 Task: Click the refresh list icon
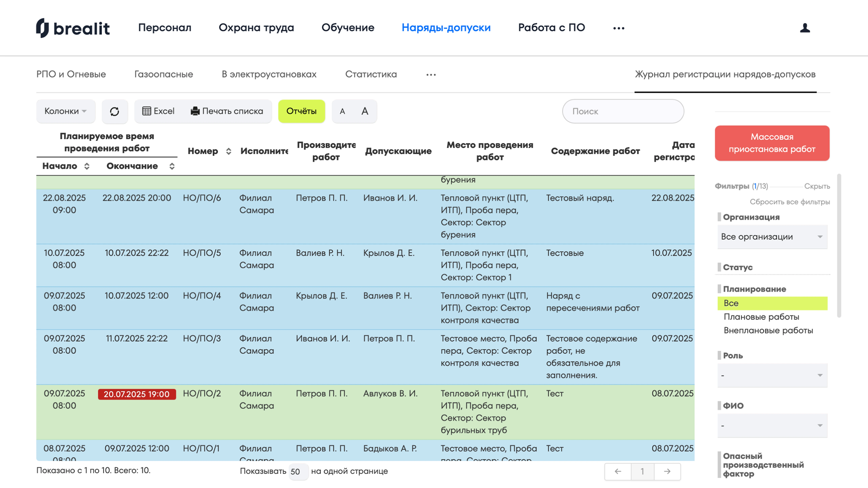tap(115, 111)
